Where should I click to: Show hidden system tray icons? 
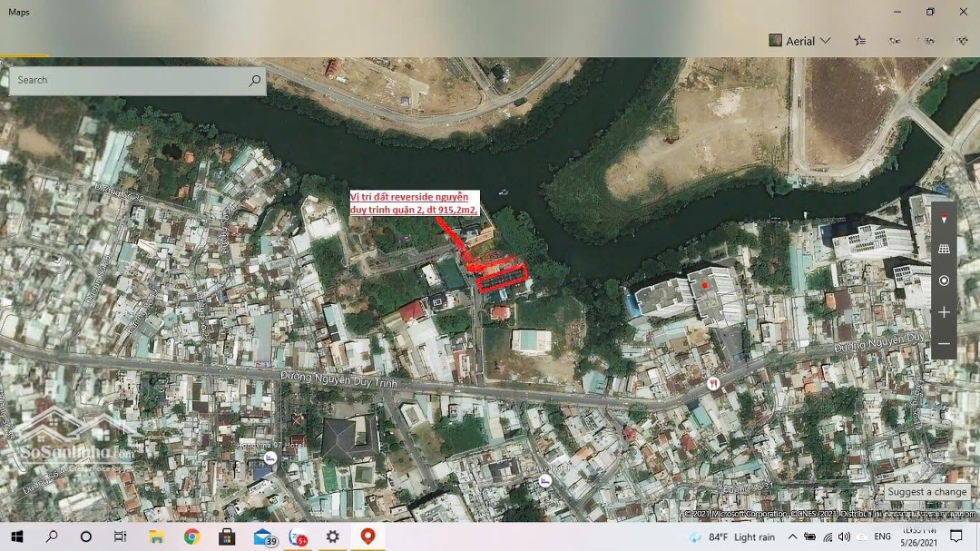pos(792,536)
